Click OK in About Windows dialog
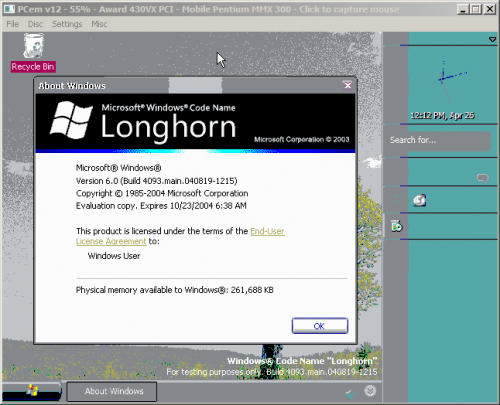Viewport: 500px width, 405px height. pyautogui.click(x=320, y=326)
